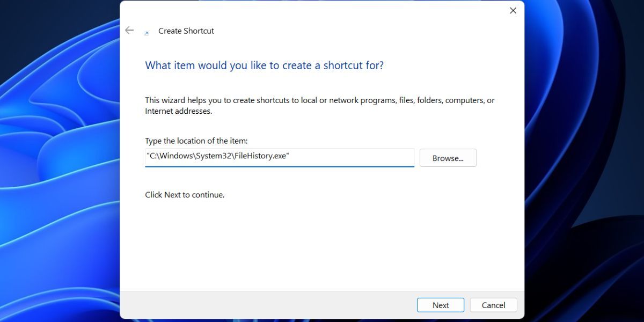
Task: Click the heading asking what item to shortcut
Action: 264,65
